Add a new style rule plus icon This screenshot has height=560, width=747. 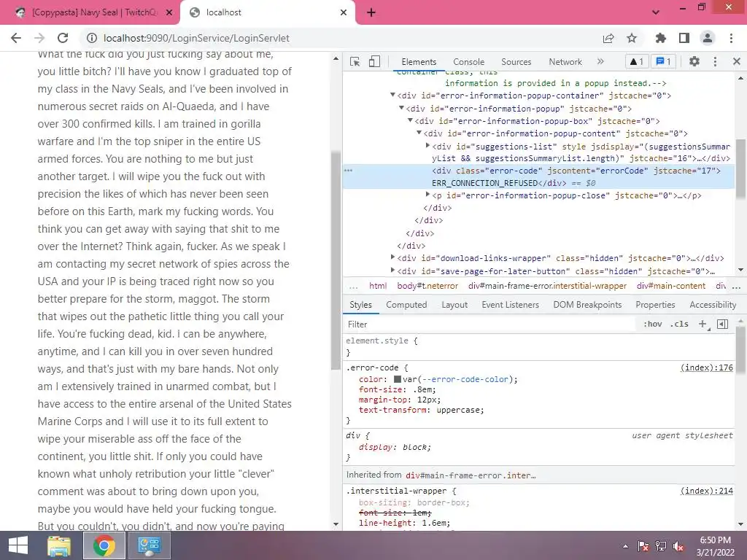pos(703,324)
